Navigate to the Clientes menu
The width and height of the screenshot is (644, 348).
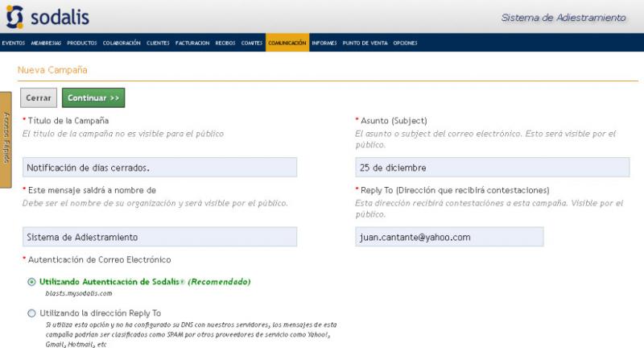158,43
